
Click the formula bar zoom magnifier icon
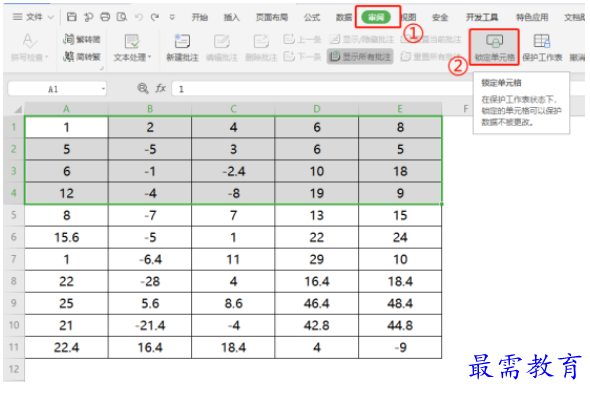pyautogui.click(x=143, y=88)
